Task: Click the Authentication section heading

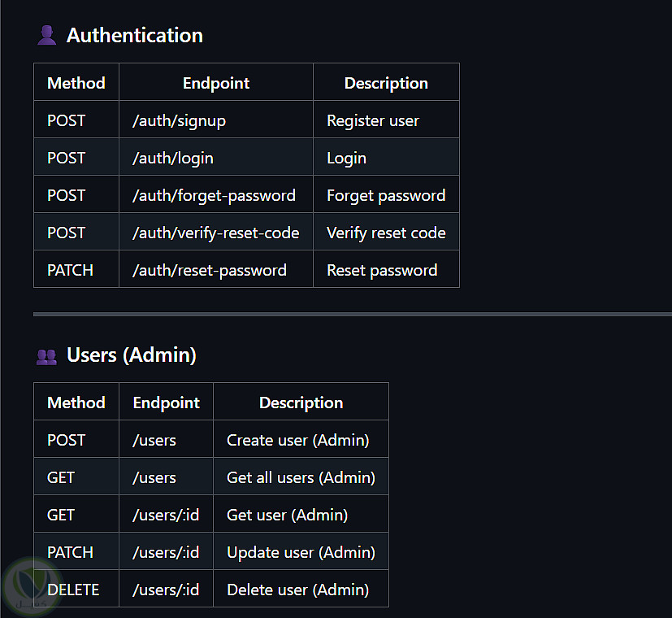Action: [135, 35]
